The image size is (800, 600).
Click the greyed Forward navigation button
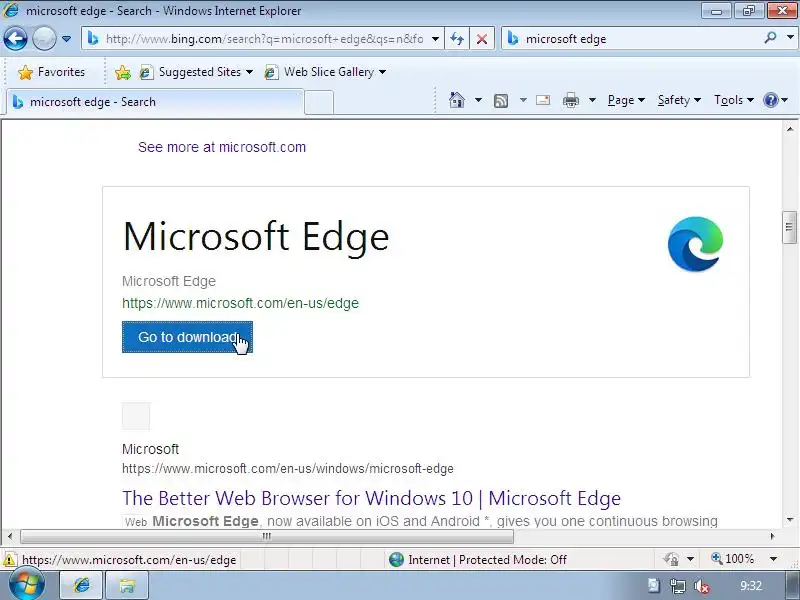coord(44,38)
